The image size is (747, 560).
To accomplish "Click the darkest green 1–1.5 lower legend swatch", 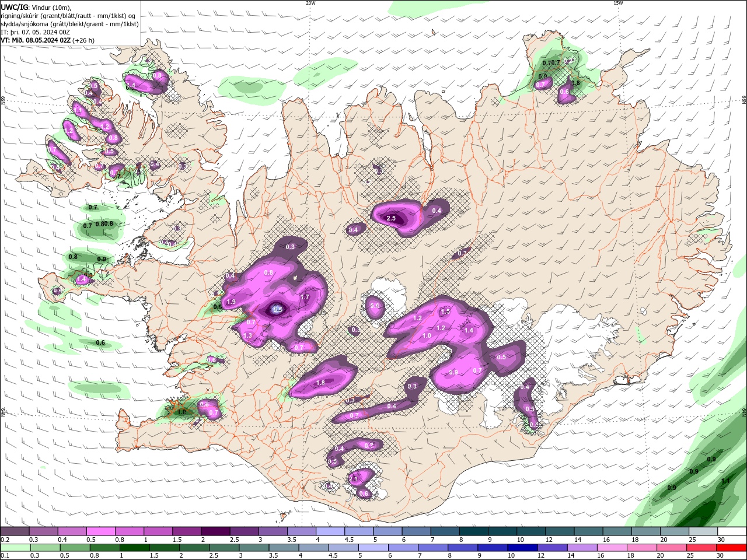I will click(x=135, y=548).
